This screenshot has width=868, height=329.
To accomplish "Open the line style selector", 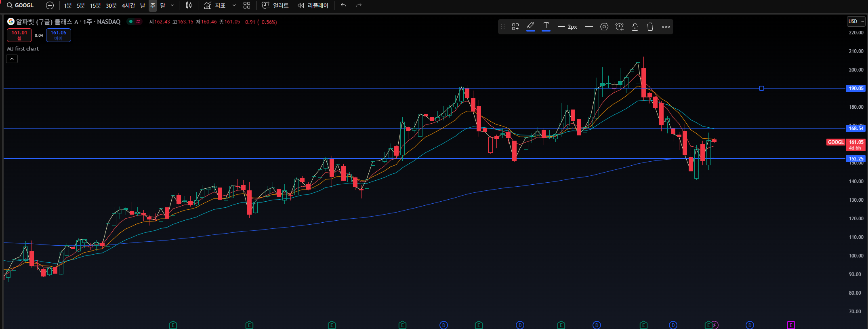I will click(589, 27).
